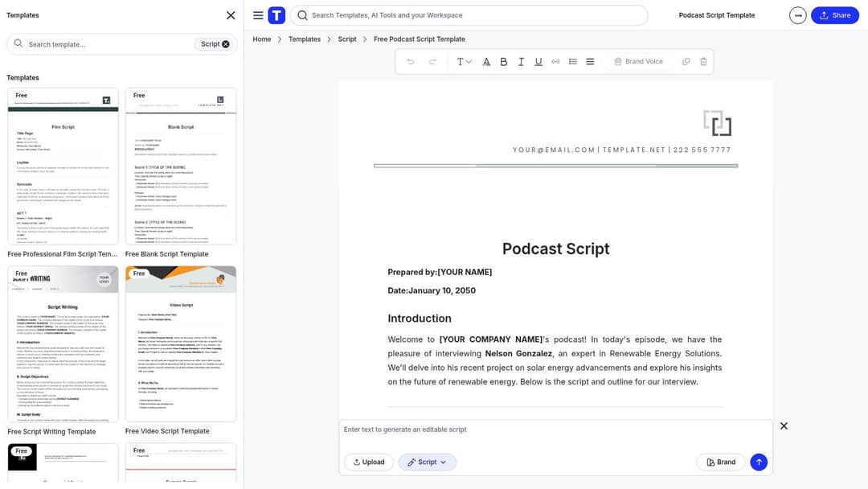Click the Podcast Script Template title
868x489 pixels.
pyautogui.click(x=717, y=15)
